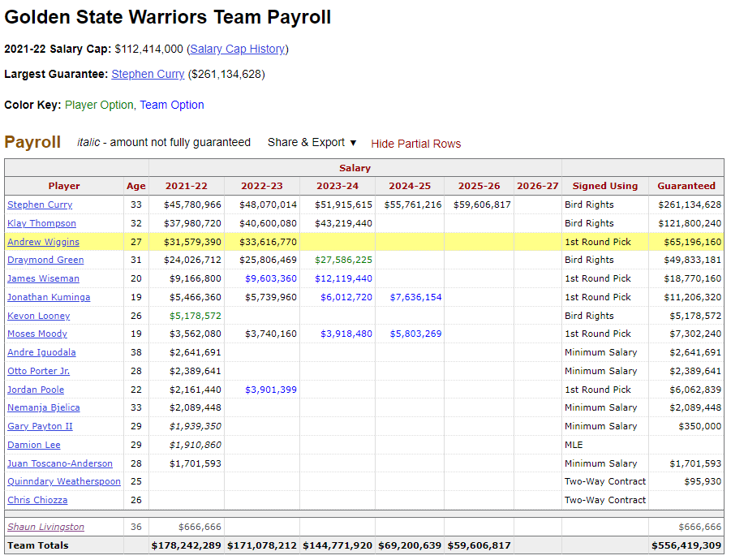Open the Largest Guarantee Stephen Curry link

148,74
